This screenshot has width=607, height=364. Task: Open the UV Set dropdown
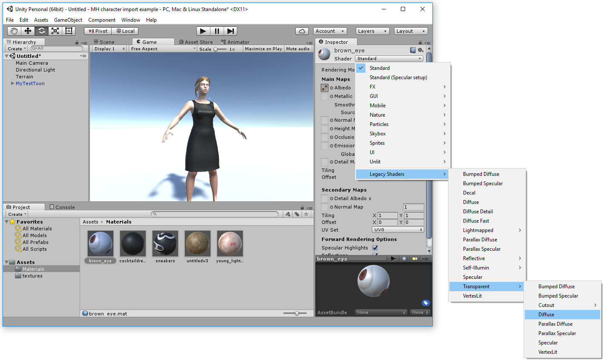[398, 230]
